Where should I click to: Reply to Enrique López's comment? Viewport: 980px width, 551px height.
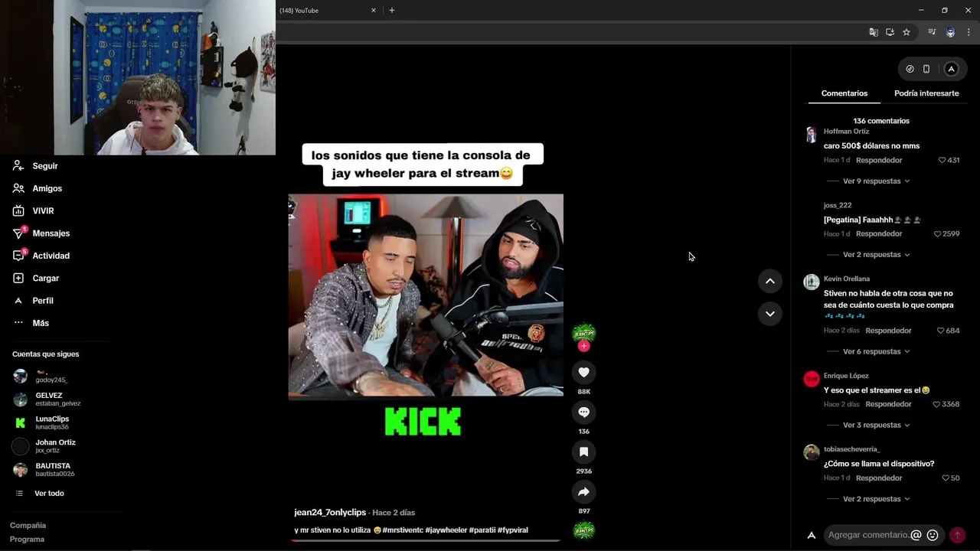[888, 404]
